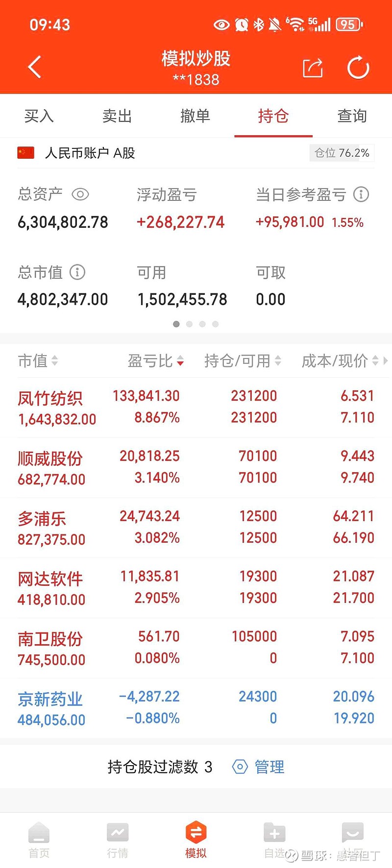Expand more columns arrow after 成本/现价

click(386, 361)
